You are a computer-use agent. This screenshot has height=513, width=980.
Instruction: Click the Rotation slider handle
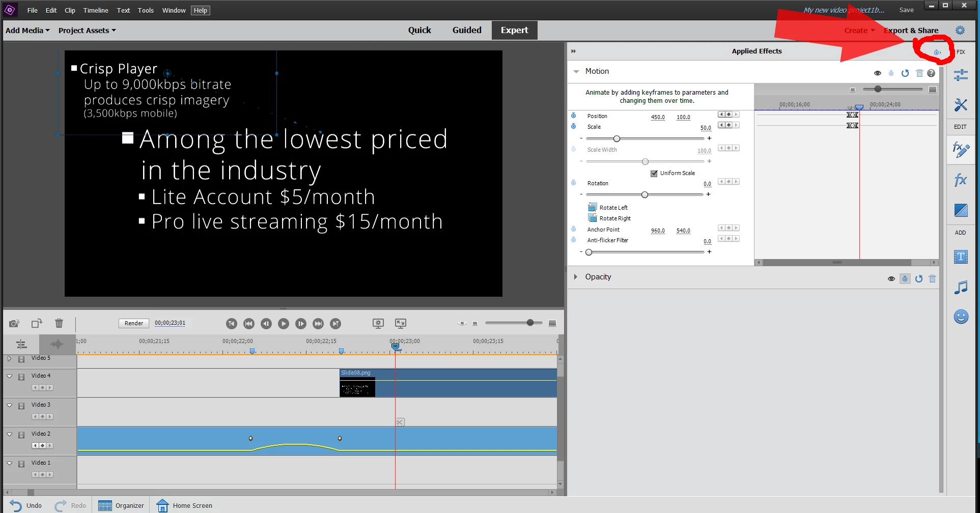click(x=645, y=194)
